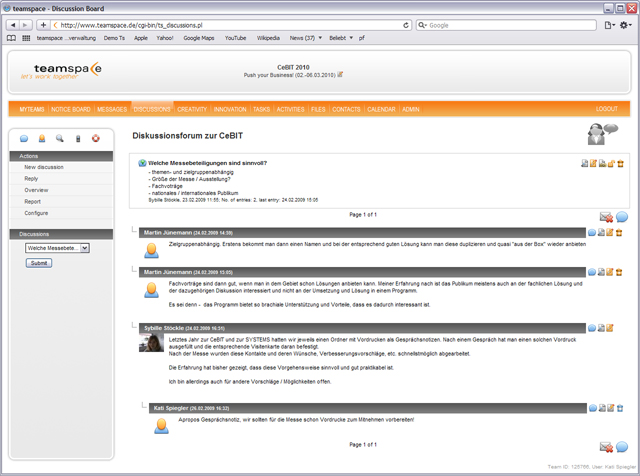Open the Welche Messebete... discussions dropdown
Image resolution: width=640 pixels, height=476 pixels.
click(57, 247)
